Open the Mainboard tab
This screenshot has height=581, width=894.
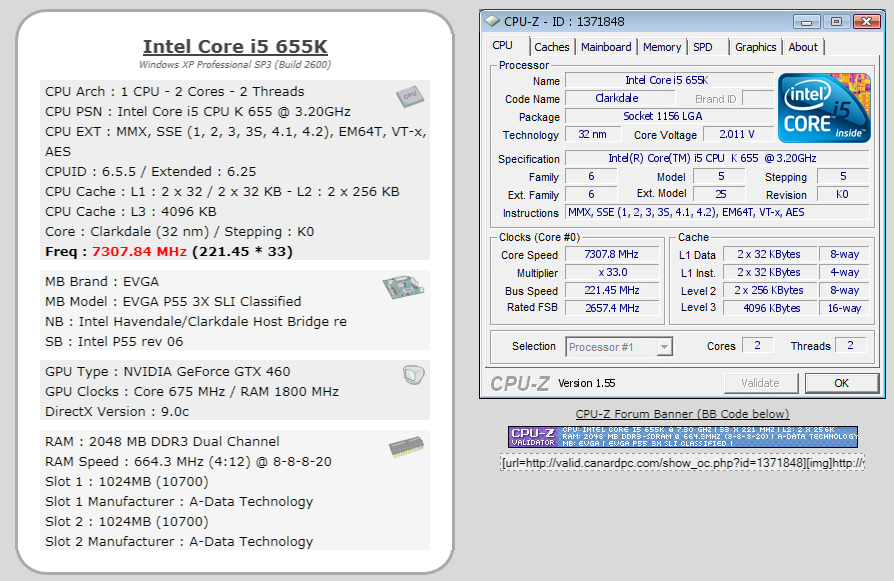pos(606,47)
